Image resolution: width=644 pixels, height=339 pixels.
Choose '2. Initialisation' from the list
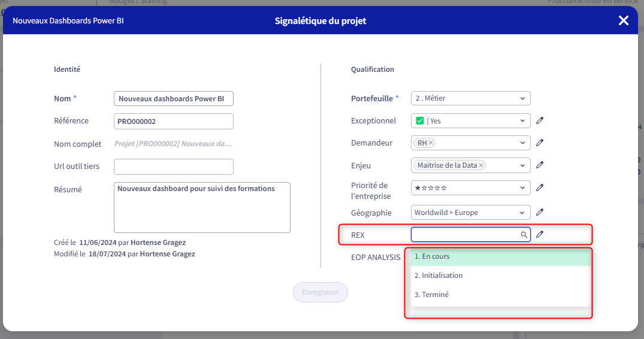coord(500,276)
